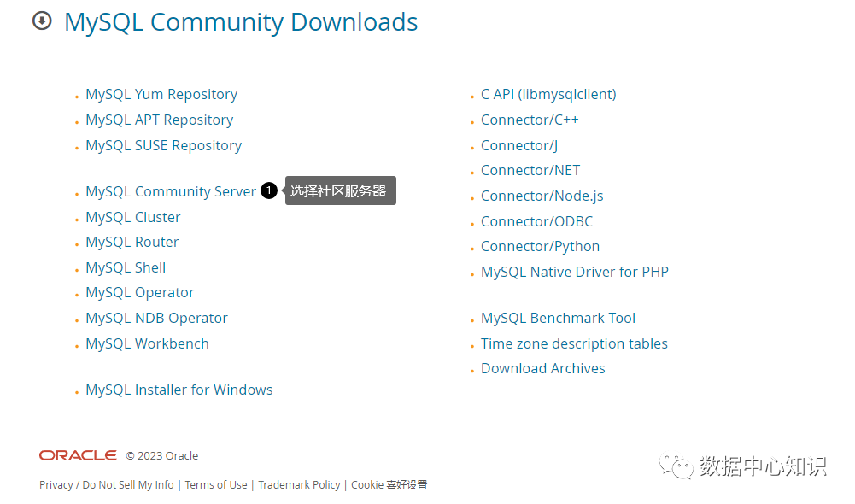This screenshot has width=855, height=504.
Task: Click the MySQL Community Downloads heading
Action: [x=241, y=22]
